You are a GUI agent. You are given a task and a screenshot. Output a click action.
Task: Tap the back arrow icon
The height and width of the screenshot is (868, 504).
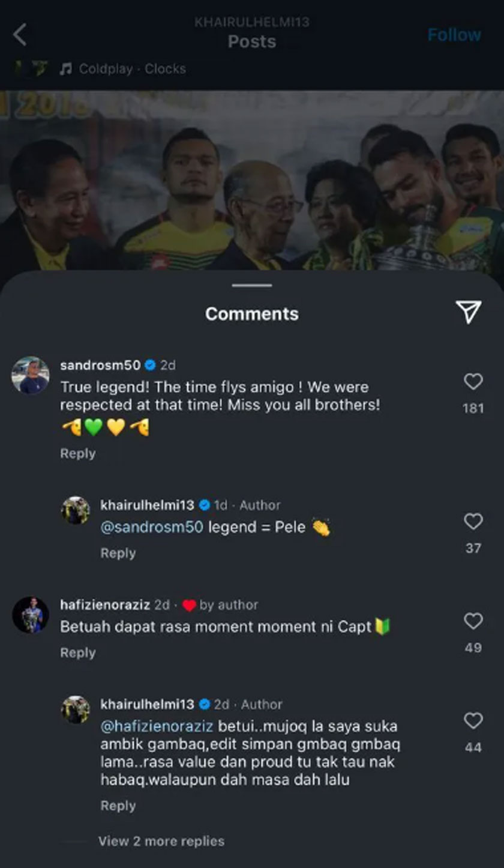(20, 35)
